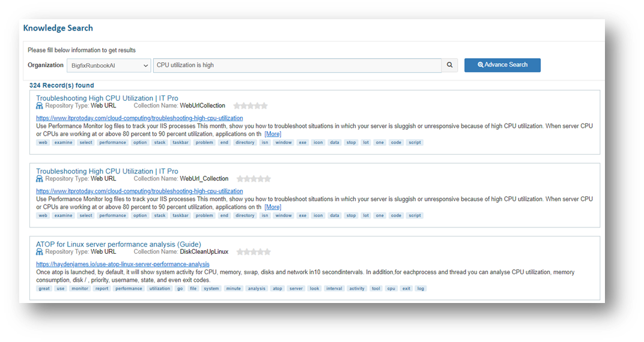Click the 'taskbar' tag in second result
This screenshot has height=342, width=644.
(x=180, y=215)
